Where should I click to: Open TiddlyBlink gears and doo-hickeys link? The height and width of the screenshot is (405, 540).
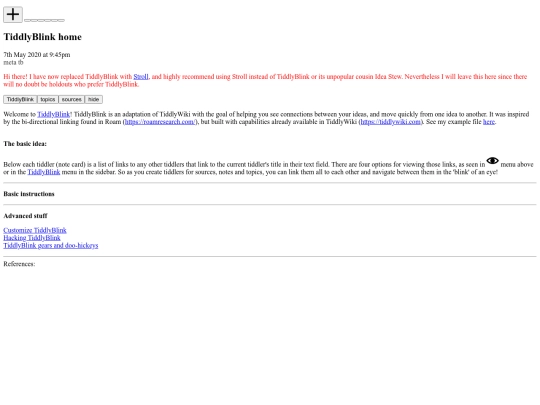pyautogui.click(x=51, y=245)
